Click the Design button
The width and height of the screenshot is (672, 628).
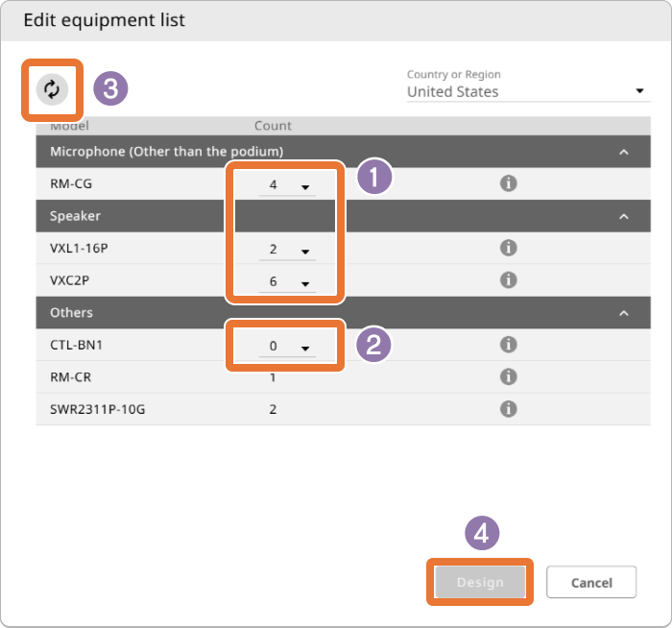pos(480,582)
